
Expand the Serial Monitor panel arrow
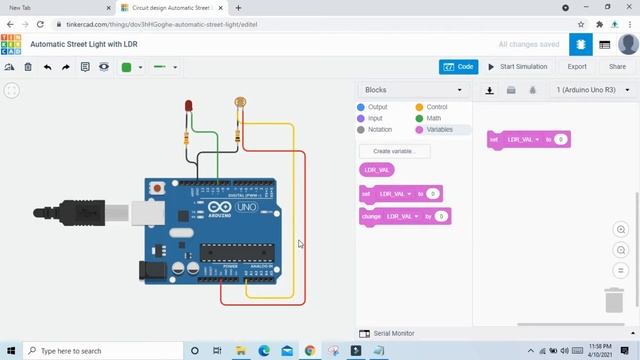coord(633,333)
